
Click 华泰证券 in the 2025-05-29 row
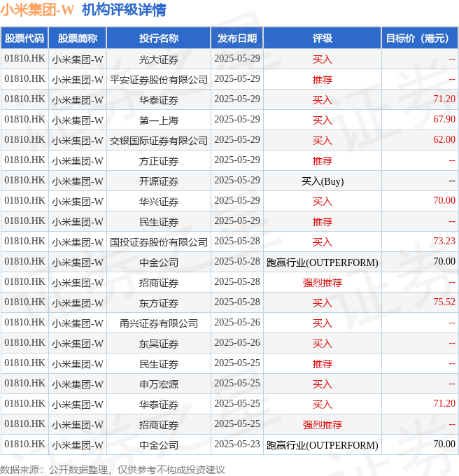(159, 100)
